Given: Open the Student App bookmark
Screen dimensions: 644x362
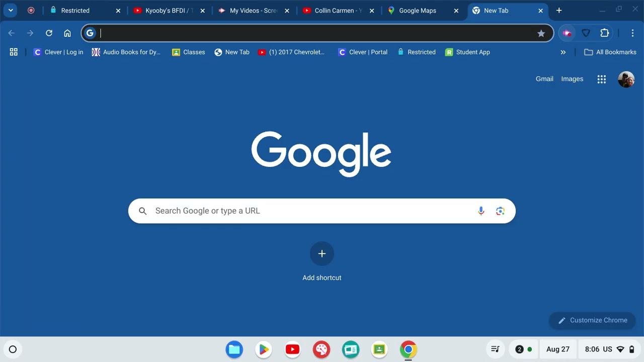Looking at the screenshot, I should click(x=467, y=52).
